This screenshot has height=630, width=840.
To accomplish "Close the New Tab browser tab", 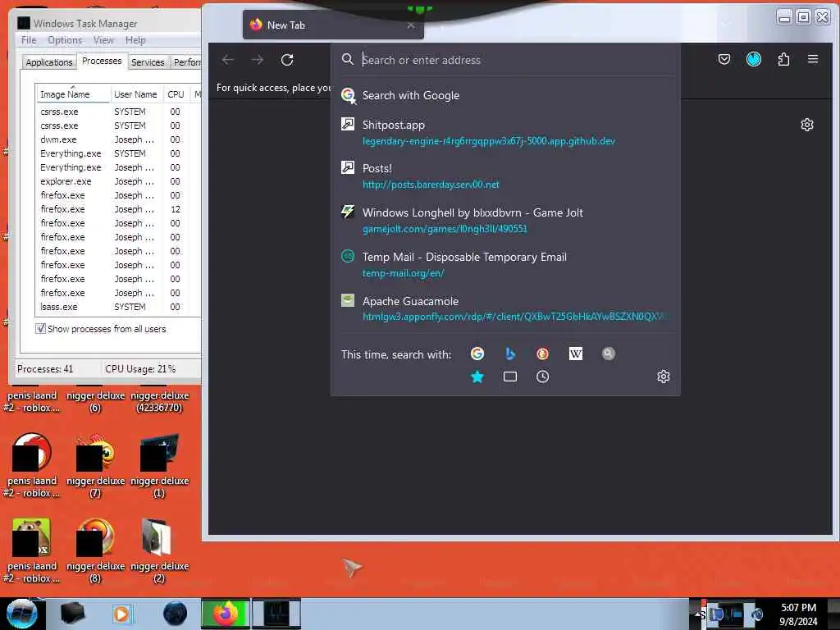I will pos(411,25).
